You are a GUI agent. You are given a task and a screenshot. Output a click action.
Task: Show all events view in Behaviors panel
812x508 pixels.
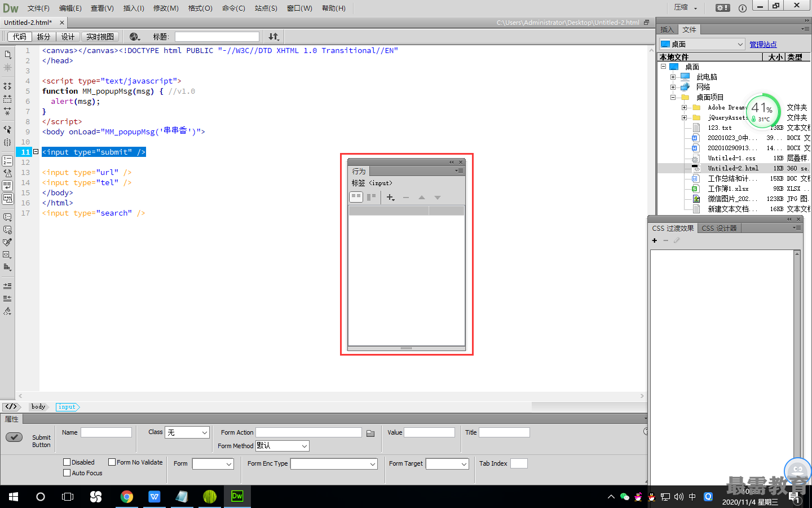tap(371, 197)
